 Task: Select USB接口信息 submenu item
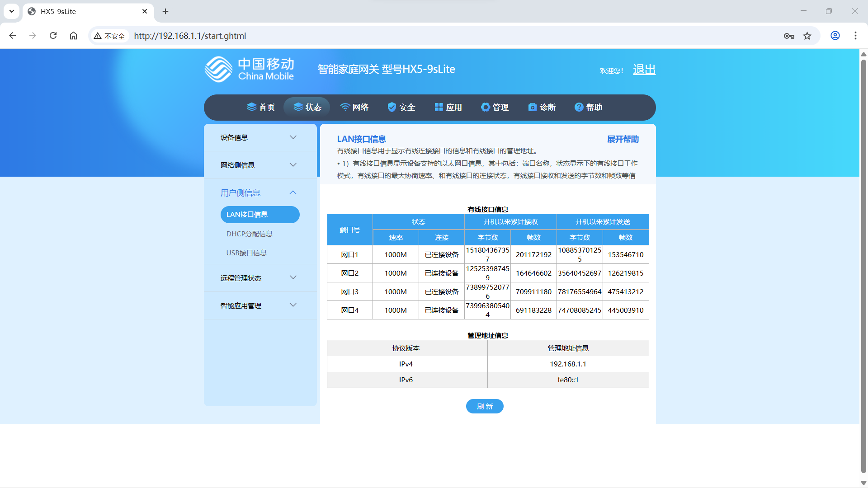pos(246,253)
